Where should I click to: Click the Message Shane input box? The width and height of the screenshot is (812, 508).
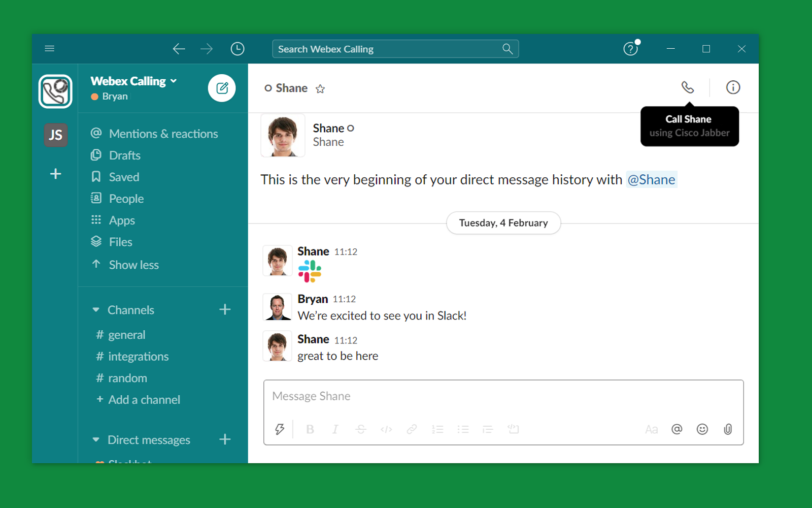pos(503,397)
